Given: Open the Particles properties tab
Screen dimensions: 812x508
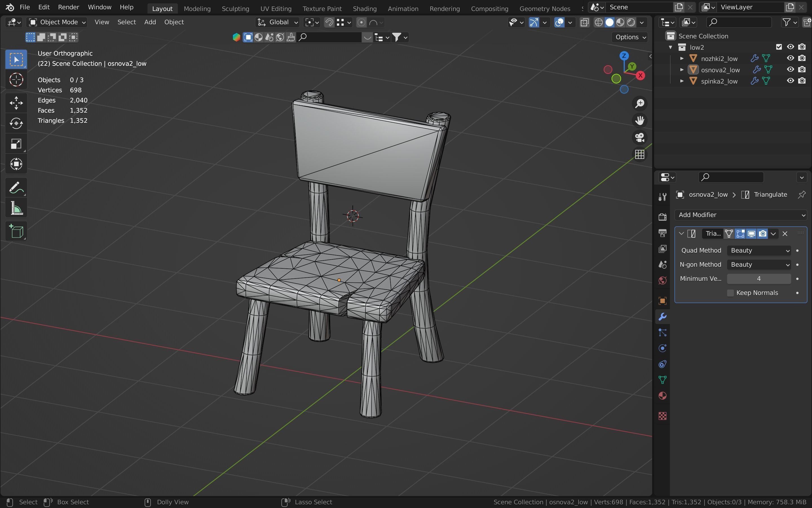Looking at the screenshot, I should (662, 333).
